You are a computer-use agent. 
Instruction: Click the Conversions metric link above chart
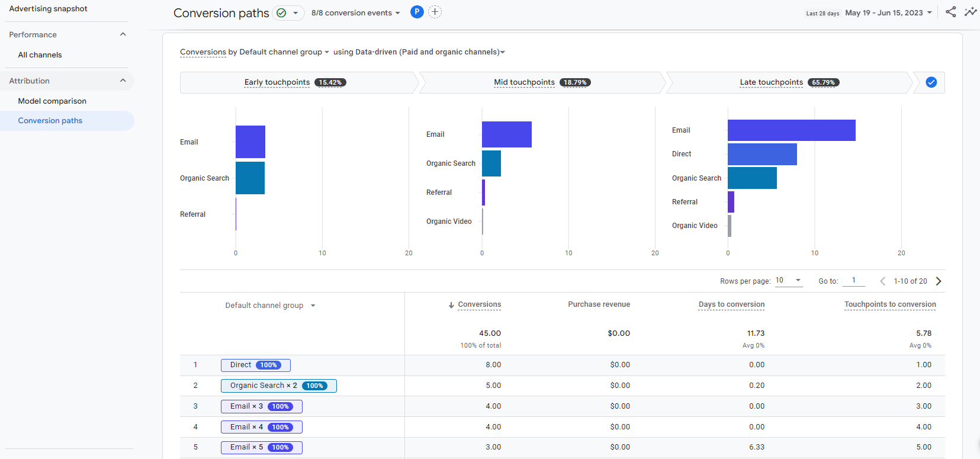coord(203,52)
